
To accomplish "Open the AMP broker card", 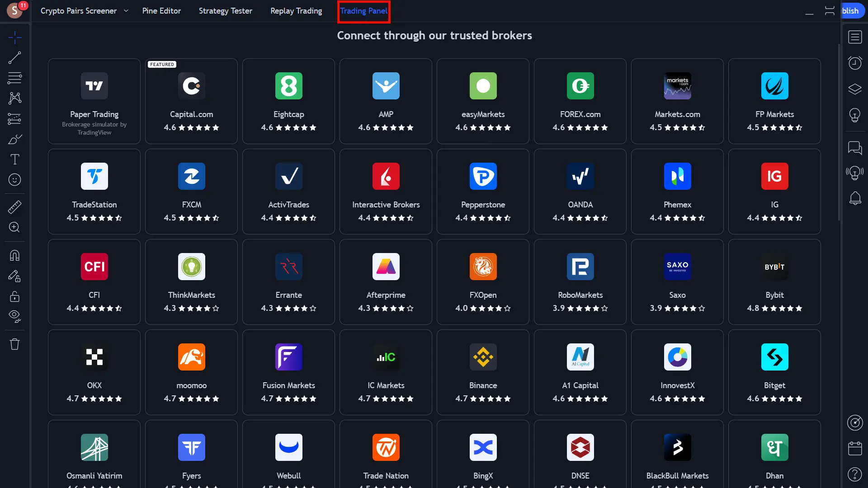I will click(x=386, y=101).
